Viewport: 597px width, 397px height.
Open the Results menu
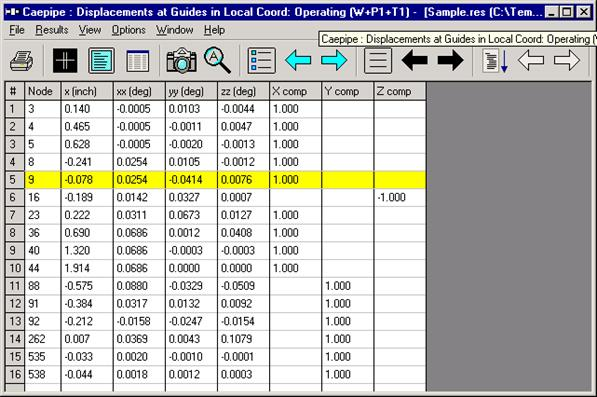(52, 30)
